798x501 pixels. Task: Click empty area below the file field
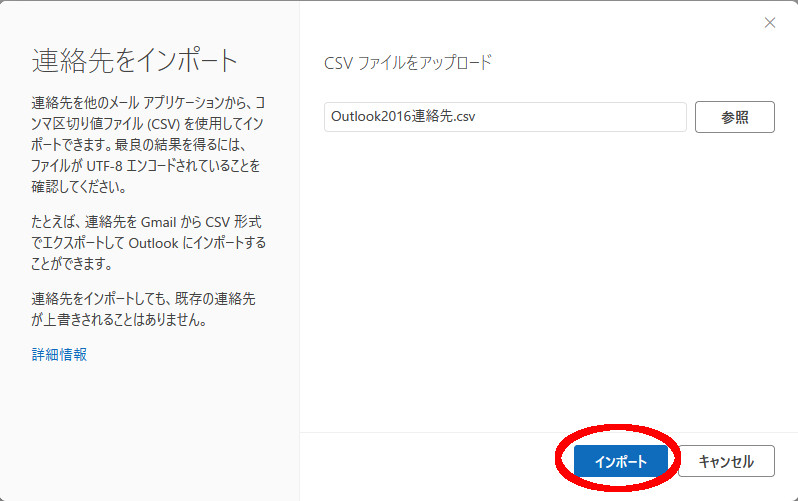pos(548,280)
